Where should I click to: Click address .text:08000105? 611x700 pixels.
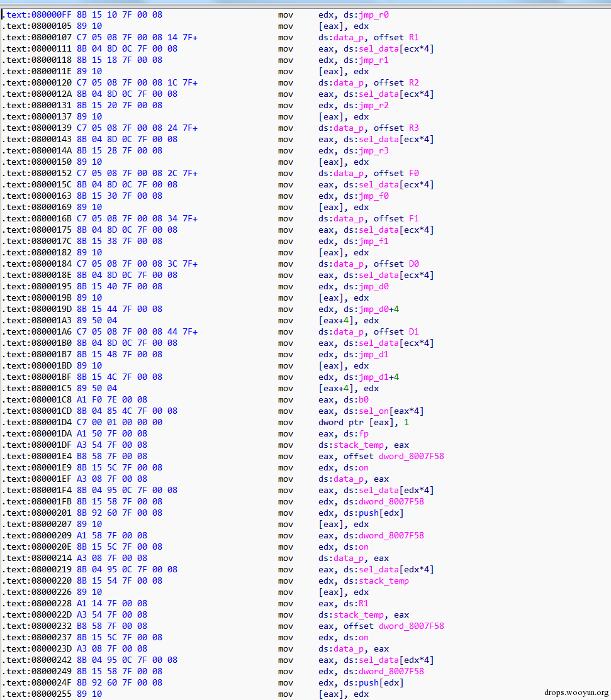[36, 26]
